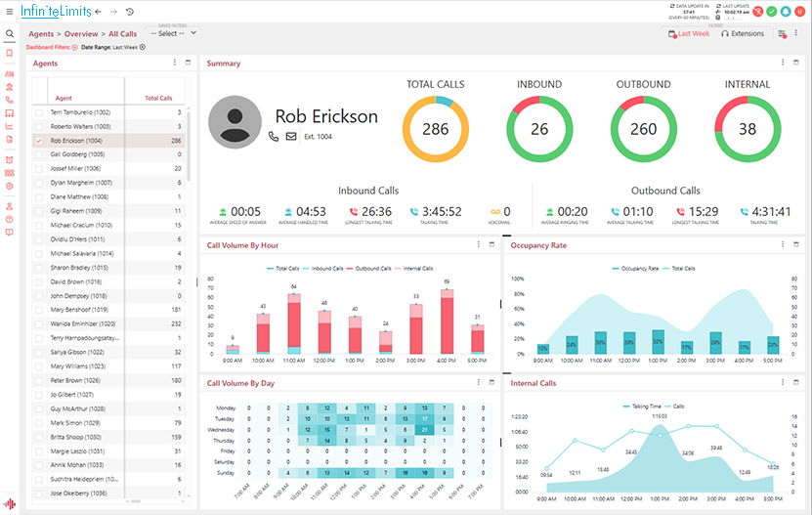This screenshot has height=515, width=812.
Task: Open the filter settings sliders icon
Action: 782,33
